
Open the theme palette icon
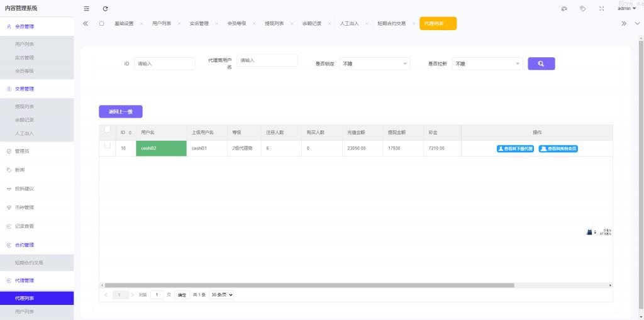(564, 8)
